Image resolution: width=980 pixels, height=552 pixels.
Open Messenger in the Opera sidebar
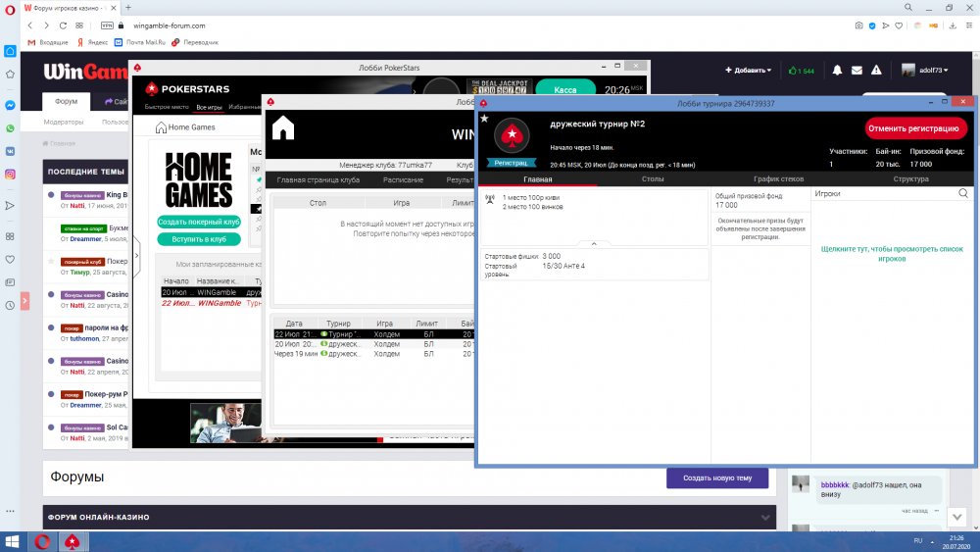click(x=10, y=105)
